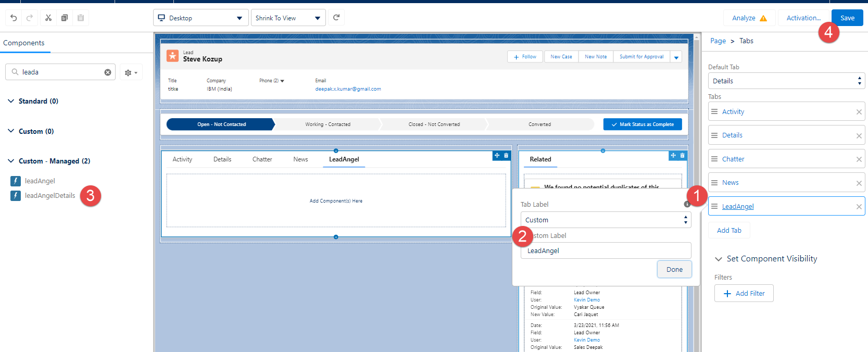
Task: Open the Desktop form factor dropdown
Action: coord(200,18)
